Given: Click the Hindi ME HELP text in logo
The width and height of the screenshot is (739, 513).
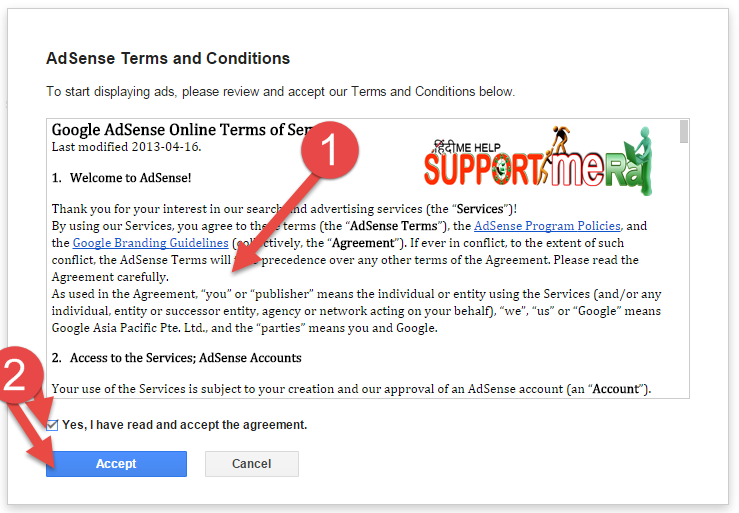Looking at the screenshot, I should pyautogui.click(x=467, y=147).
